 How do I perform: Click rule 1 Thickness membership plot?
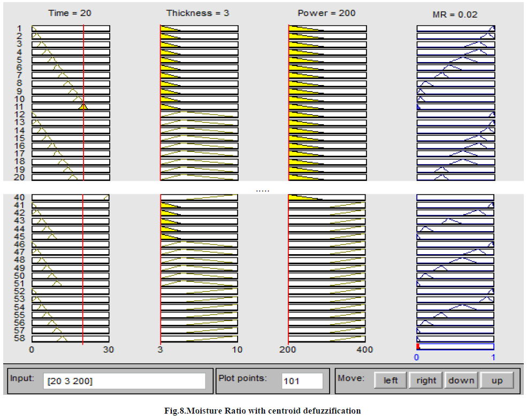tap(199, 28)
